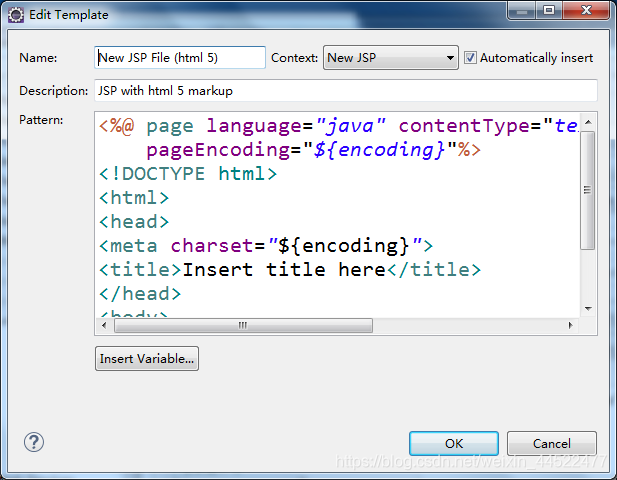Click the page language="java" line
Viewport: 617px width, 480px height.
(338, 126)
